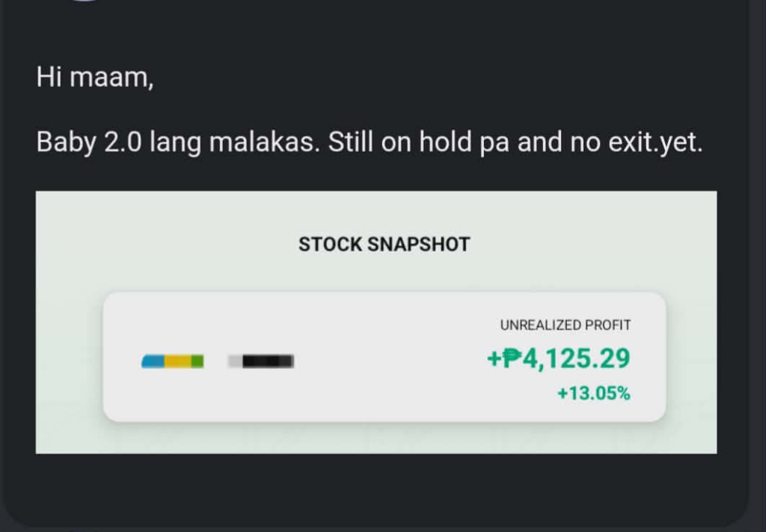Click the "UNREALIZED PROFIT" label
766x532 pixels.
(x=566, y=325)
